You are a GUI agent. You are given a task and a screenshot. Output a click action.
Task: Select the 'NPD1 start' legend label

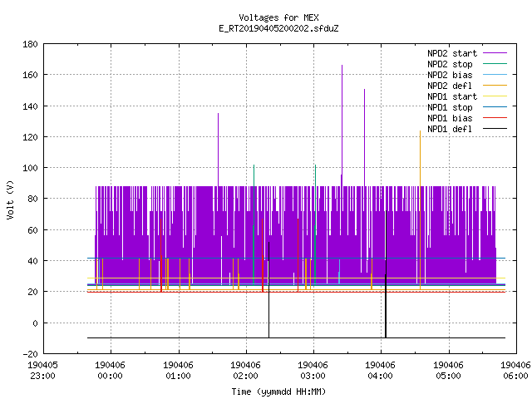[452, 96]
